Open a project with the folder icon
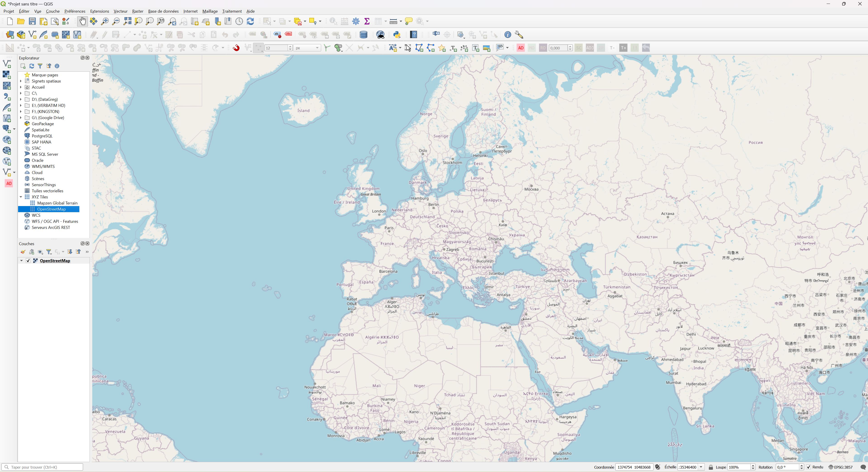 click(21, 21)
